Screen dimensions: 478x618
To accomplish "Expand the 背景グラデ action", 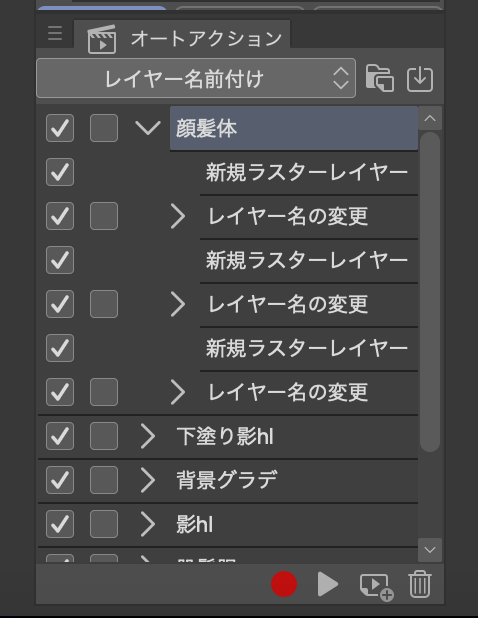I will [x=147, y=480].
